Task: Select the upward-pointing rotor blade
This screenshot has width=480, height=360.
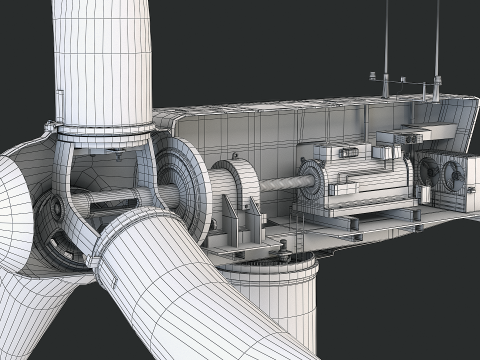Action: [x=102, y=62]
